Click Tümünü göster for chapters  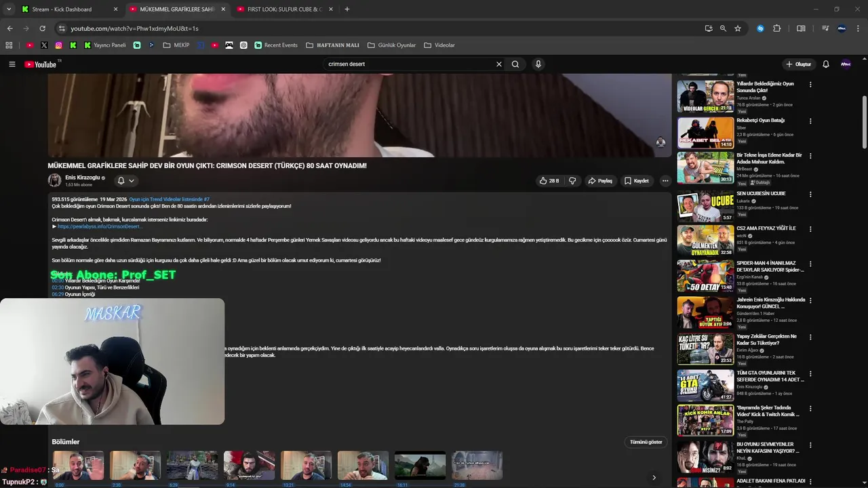pyautogui.click(x=646, y=442)
